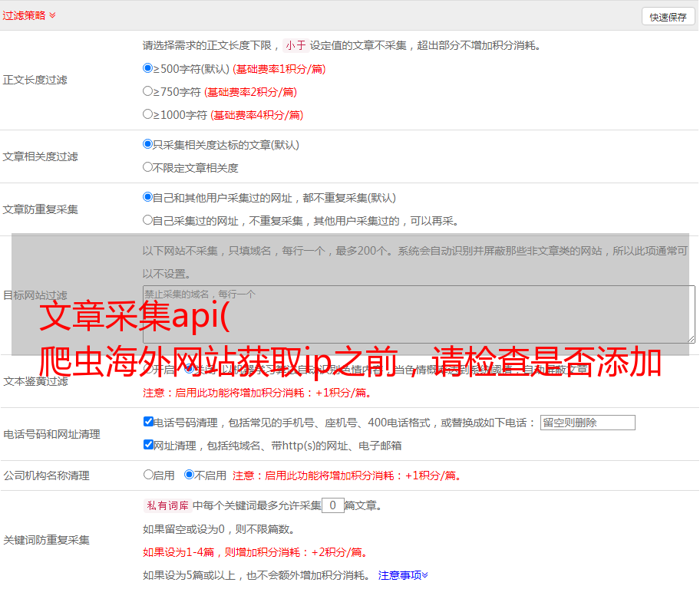The height and width of the screenshot is (589, 700).
Task: Select the ≥500字符 default length option
Action: pos(148,68)
